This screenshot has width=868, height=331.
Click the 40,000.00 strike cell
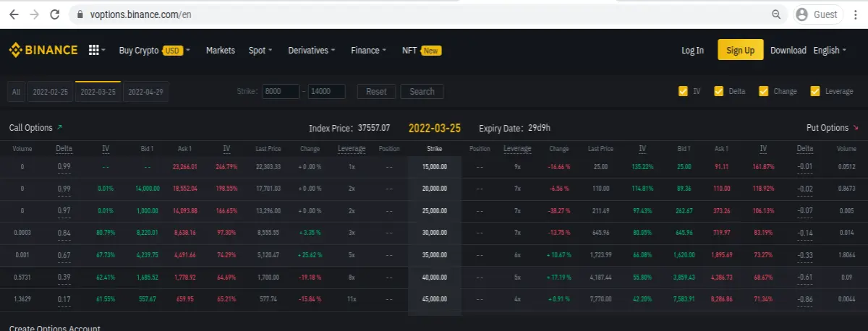tap(435, 278)
